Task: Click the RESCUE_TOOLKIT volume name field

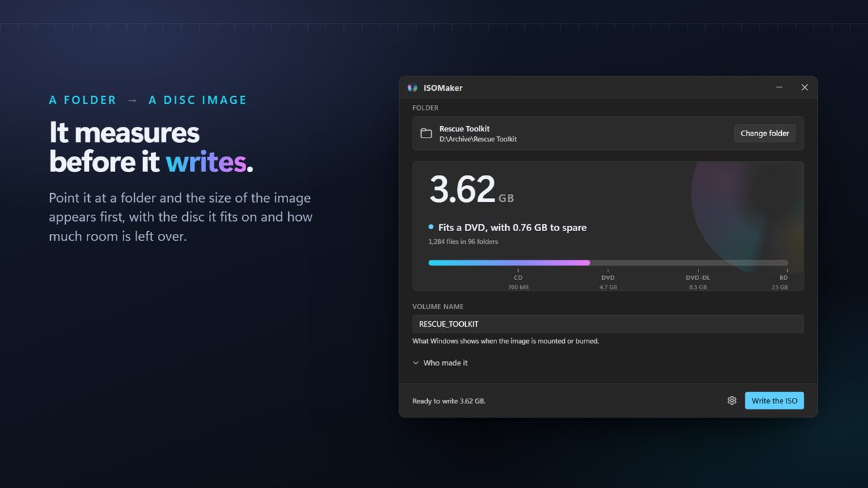Action: 608,324
